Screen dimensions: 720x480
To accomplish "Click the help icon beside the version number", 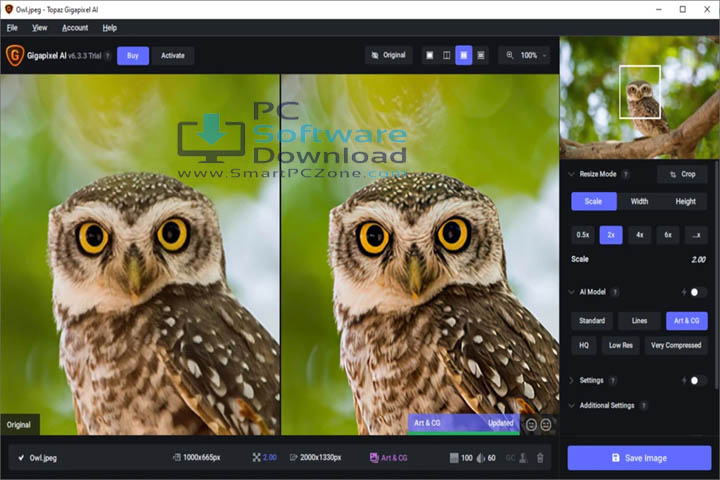I will tap(107, 56).
